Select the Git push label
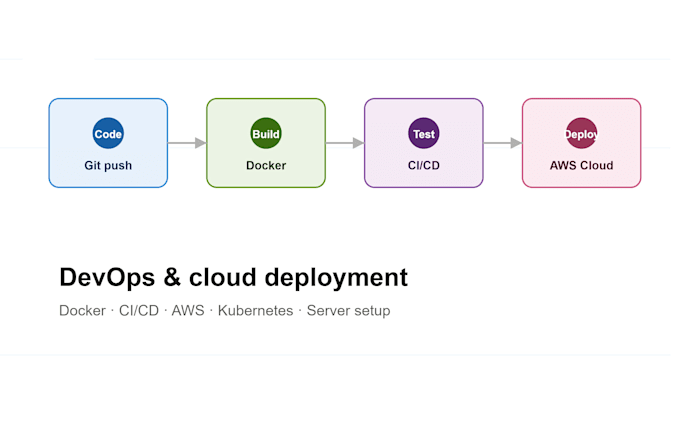This screenshot has height=424, width=680. coord(108,166)
